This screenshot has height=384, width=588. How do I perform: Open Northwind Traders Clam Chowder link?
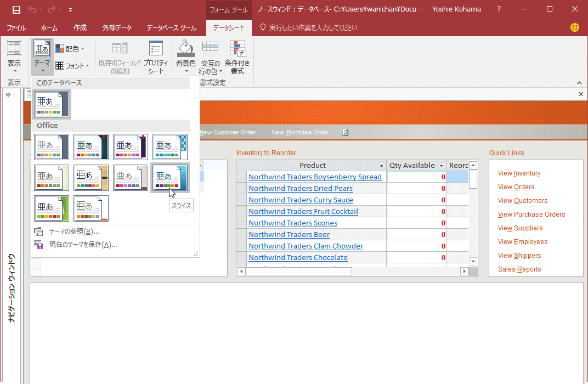click(306, 246)
